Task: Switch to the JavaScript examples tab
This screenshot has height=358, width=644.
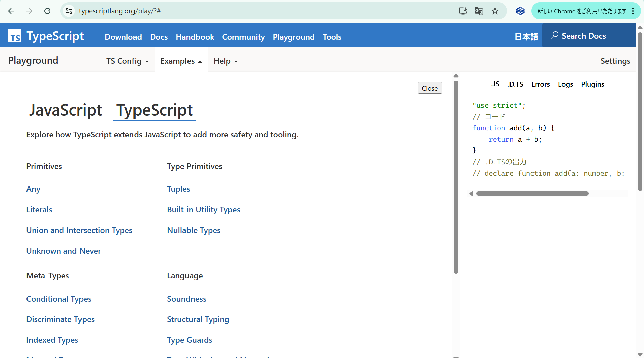Action: click(65, 110)
